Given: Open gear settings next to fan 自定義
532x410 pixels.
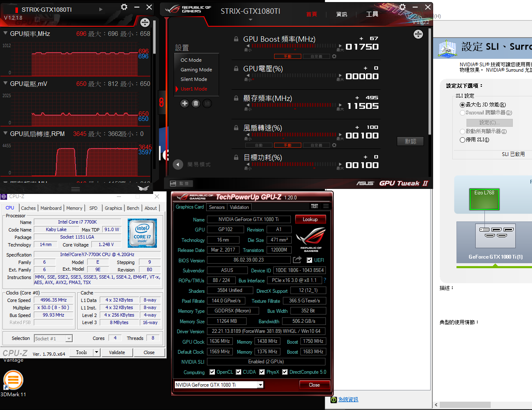Looking at the screenshot, I should coord(334,145).
